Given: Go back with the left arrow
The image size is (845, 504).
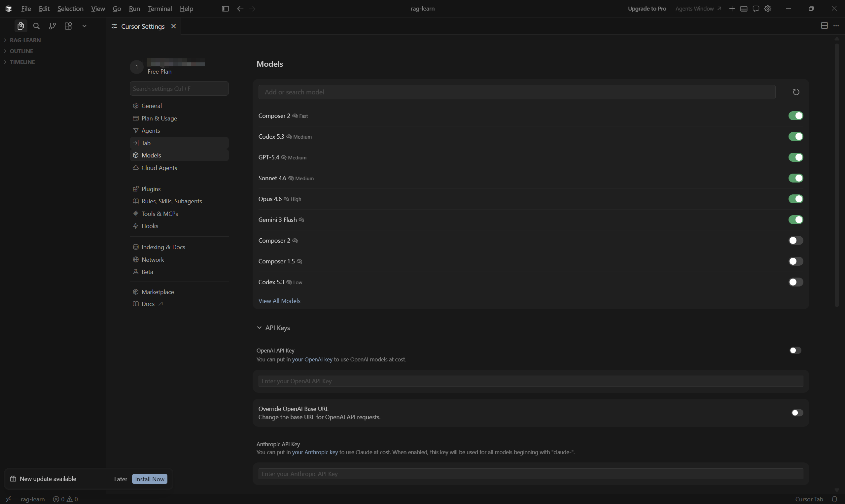Looking at the screenshot, I should point(240,9).
